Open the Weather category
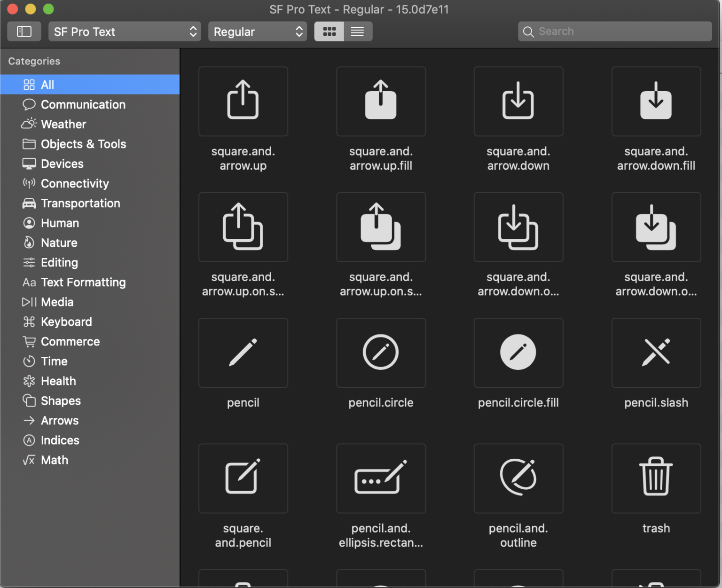 90,124
